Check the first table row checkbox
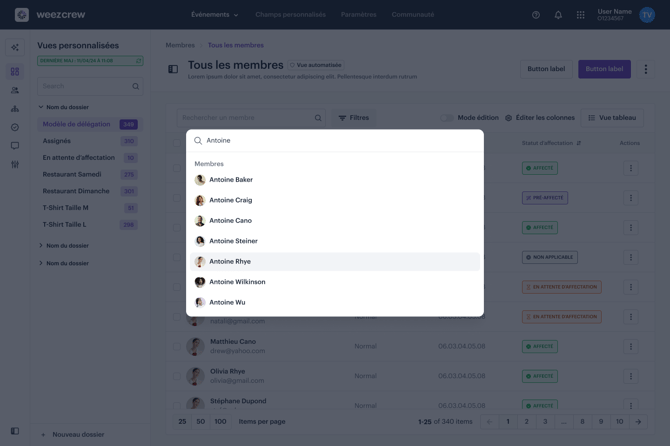The height and width of the screenshot is (446, 670). tap(176, 168)
